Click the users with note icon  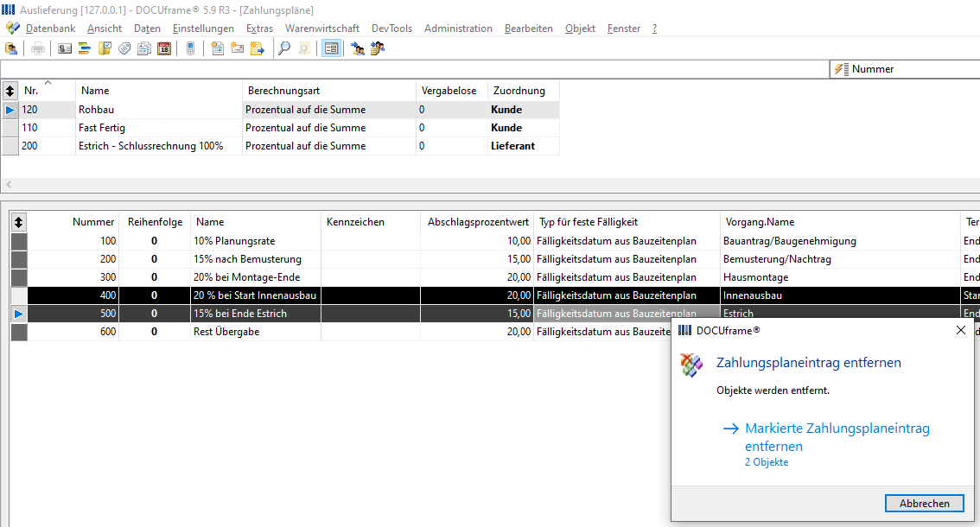point(378,48)
